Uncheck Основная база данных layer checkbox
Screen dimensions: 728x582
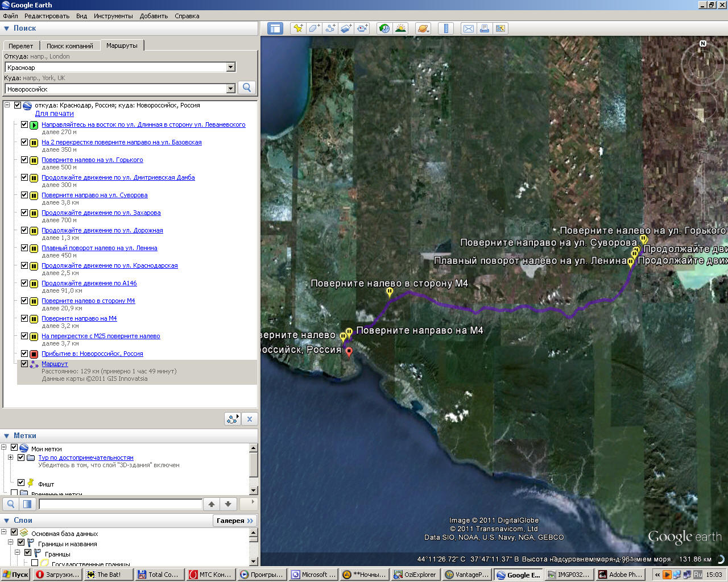click(x=14, y=533)
